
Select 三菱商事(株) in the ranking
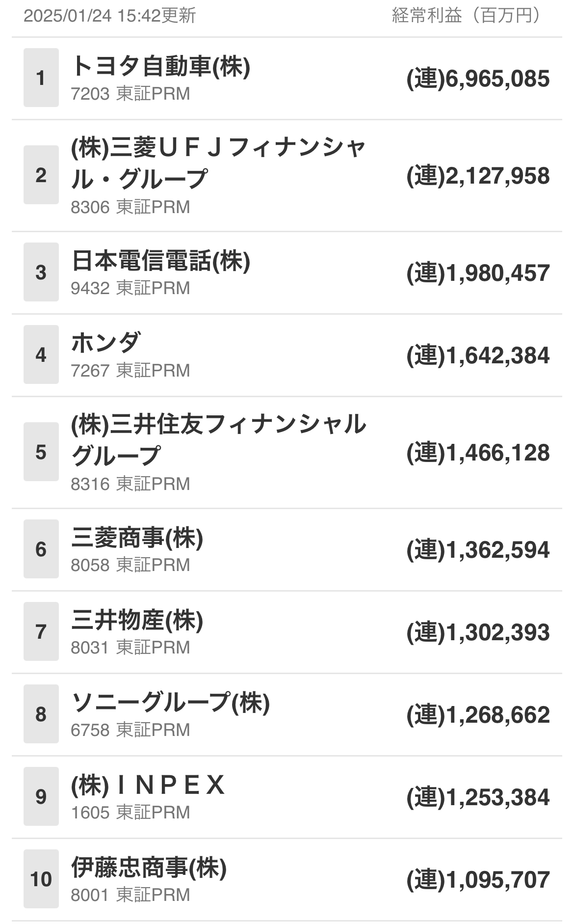point(137,538)
